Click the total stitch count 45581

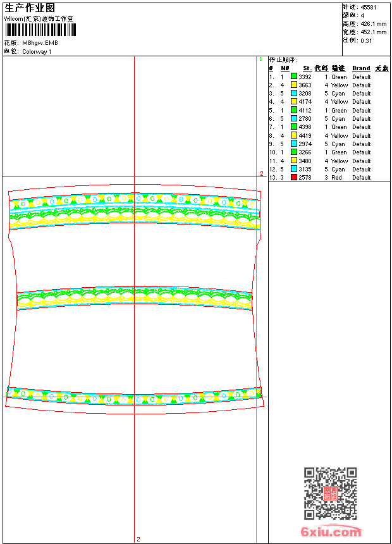click(x=369, y=8)
